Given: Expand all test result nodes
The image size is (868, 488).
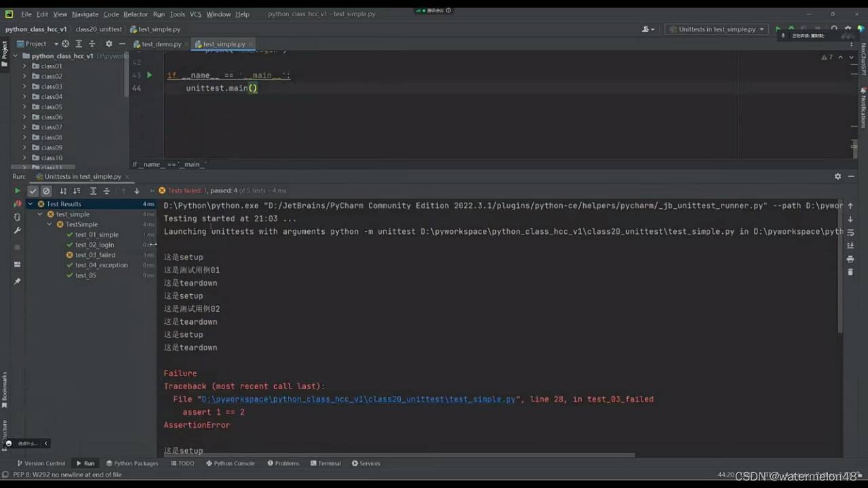Looking at the screenshot, I should click(94, 191).
